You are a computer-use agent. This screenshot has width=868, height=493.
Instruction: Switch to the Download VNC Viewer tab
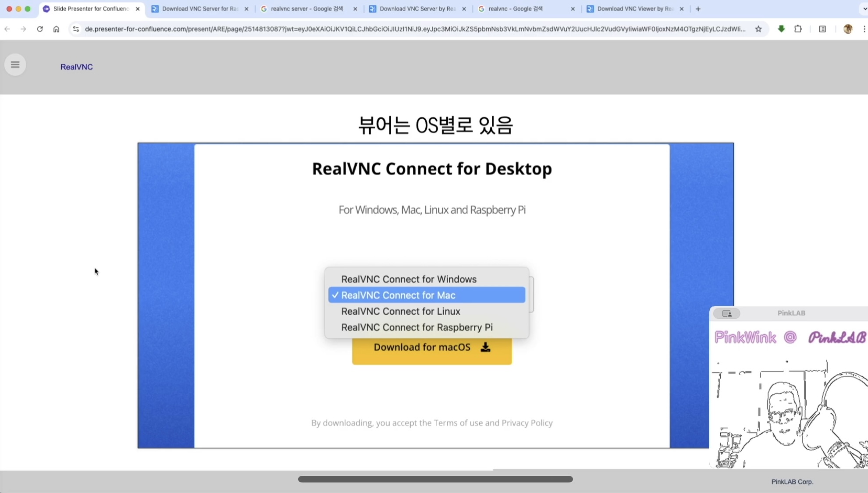[634, 9]
